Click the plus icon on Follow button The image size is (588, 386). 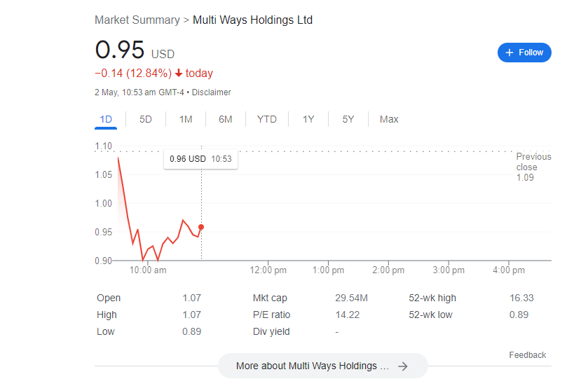(x=510, y=53)
